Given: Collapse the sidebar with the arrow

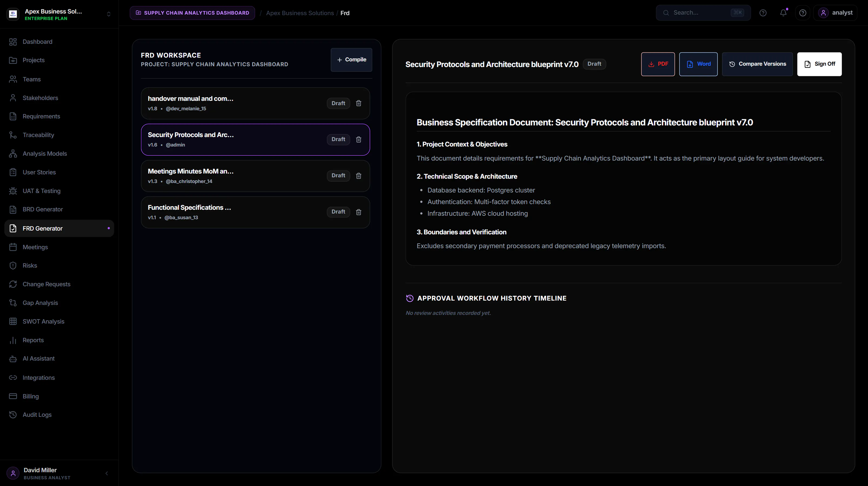Looking at the screenshot, I should pyautogui.click(x=106, y=474).
